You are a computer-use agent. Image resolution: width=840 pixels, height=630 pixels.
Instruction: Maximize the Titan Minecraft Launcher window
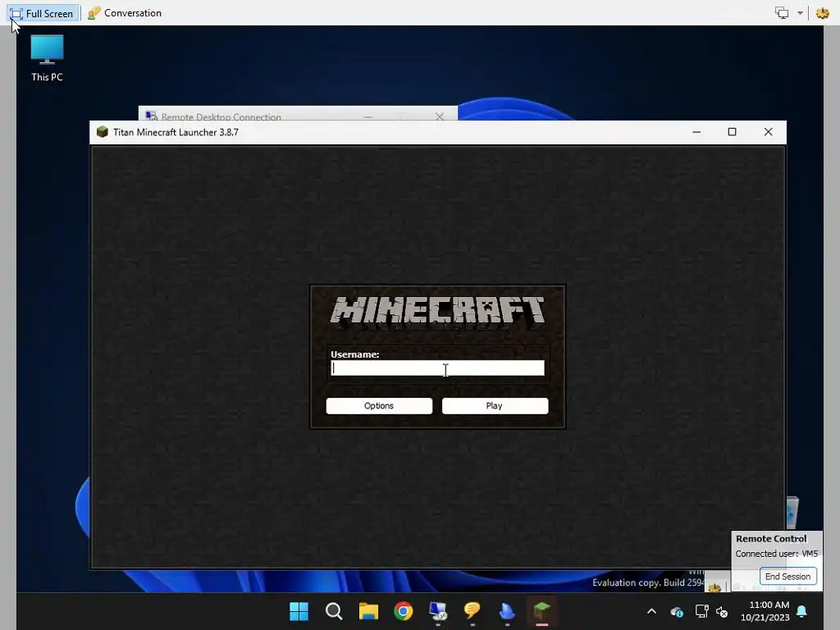click(732, 132)
